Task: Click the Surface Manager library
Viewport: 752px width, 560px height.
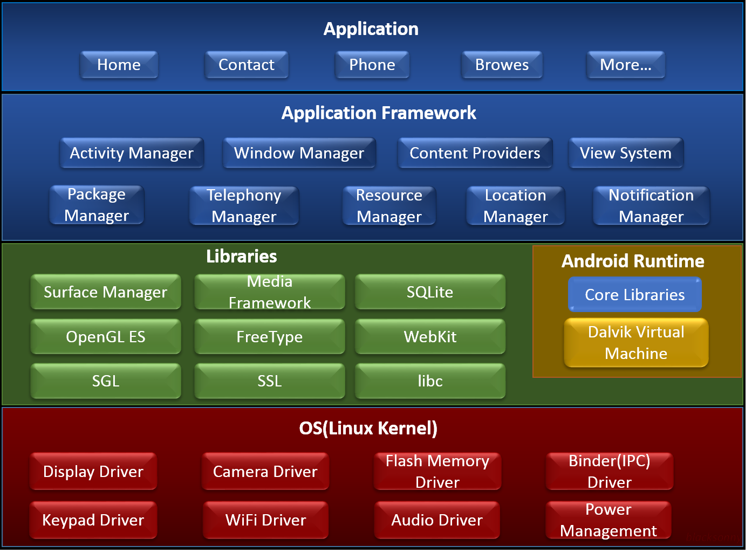Action: (x=105, y=292)
